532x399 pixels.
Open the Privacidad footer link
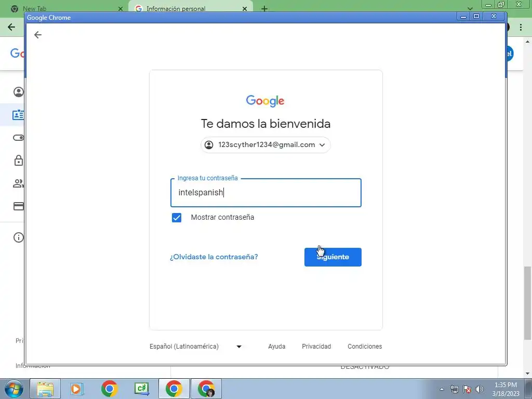point(316,347)
